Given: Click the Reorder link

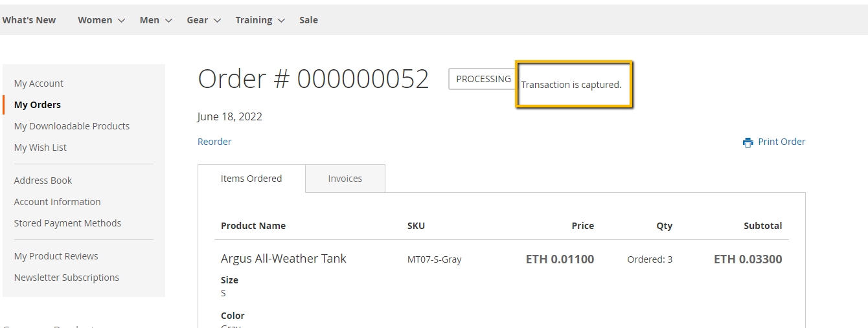Looking at the screenshot, I should click(214, 142).
